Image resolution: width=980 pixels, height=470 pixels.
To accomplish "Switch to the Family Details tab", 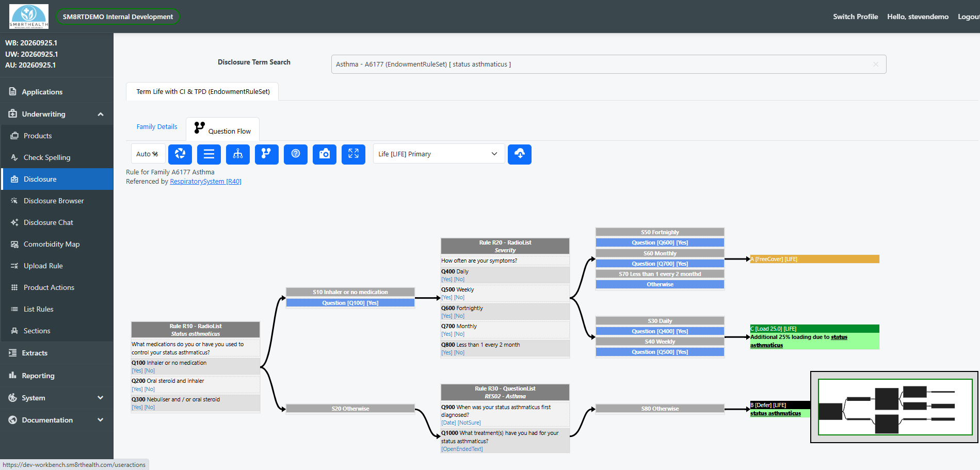I will point(157,127).
